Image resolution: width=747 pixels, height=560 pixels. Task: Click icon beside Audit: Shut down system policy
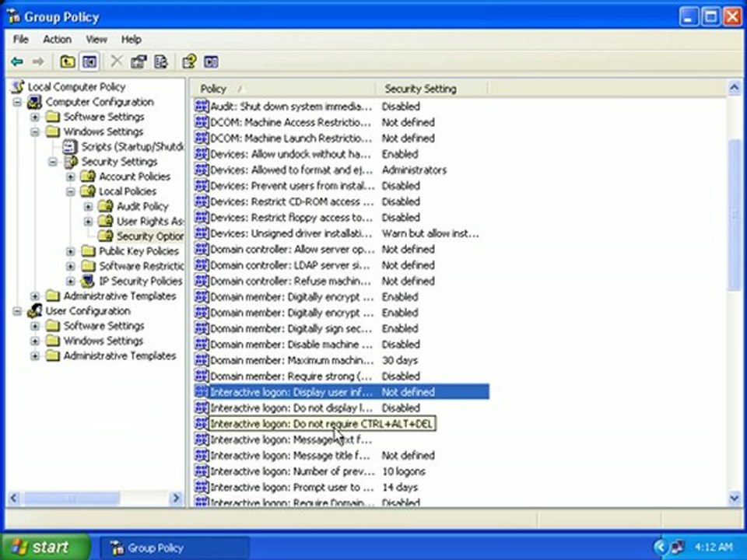pyautogui.click(x=202, y=107)
